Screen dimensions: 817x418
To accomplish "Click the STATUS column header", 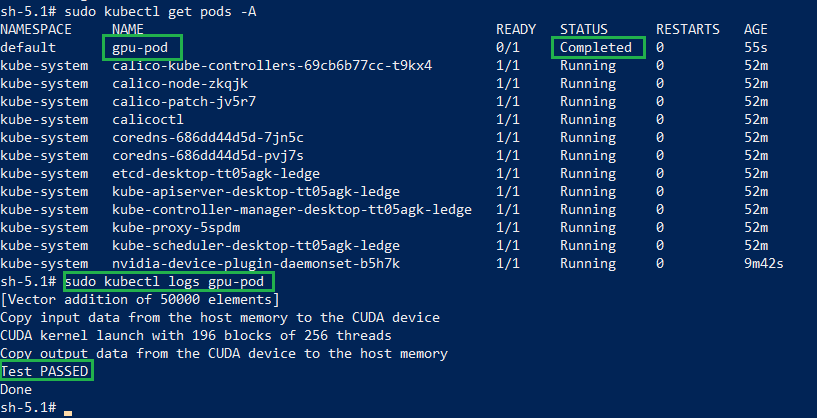I will click(x=584, y=29).
